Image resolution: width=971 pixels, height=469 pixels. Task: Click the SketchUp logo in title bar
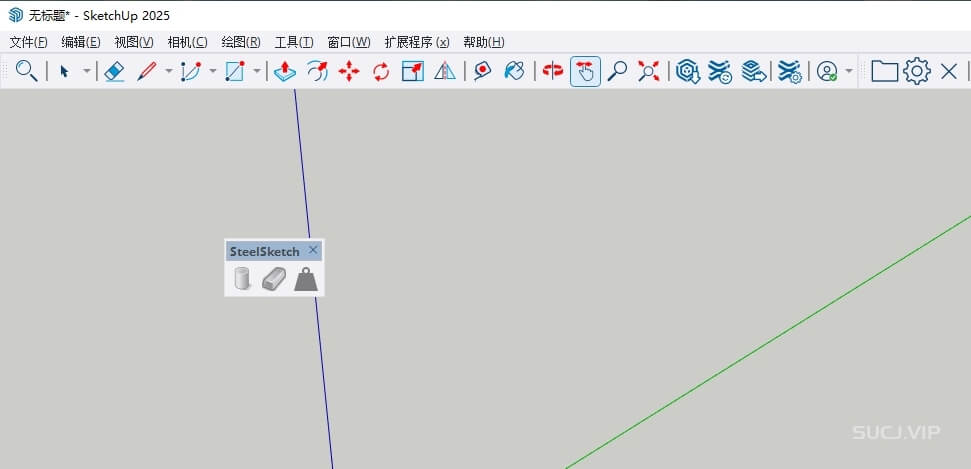15,15
